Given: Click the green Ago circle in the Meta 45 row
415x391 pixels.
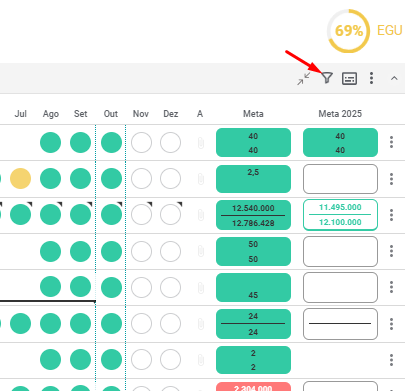Looking at the screenshot, I should pyautogui.click(x=50, y=287).
